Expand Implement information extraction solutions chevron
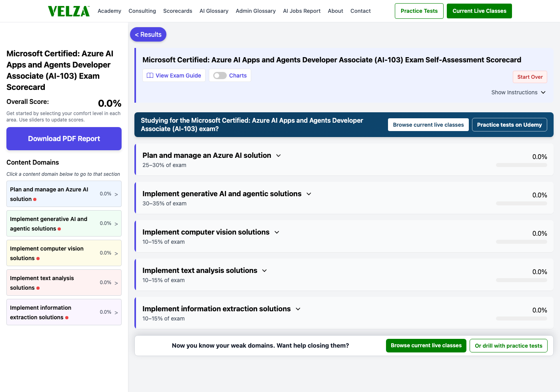This screenshot has height=392, width=560. tap(298, 309)
